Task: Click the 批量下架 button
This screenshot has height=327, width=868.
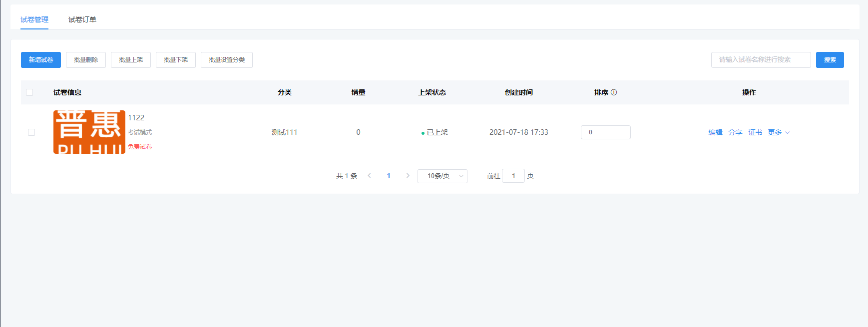Action: [x=176, y=60]
